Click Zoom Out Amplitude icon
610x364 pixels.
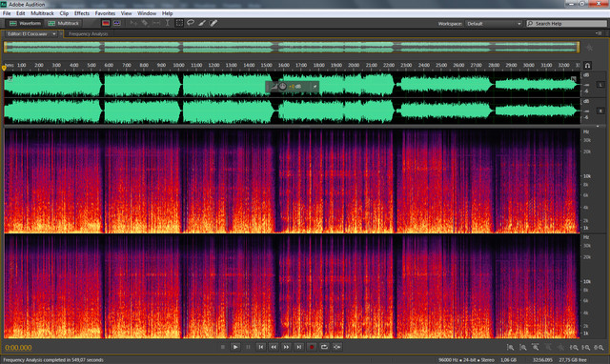click(x=523, y=347)
